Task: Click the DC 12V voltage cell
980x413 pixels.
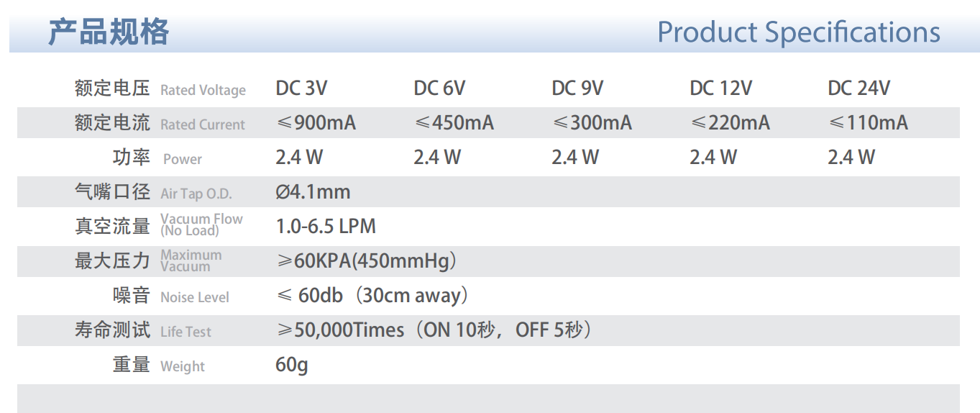Action: point(720,88)
